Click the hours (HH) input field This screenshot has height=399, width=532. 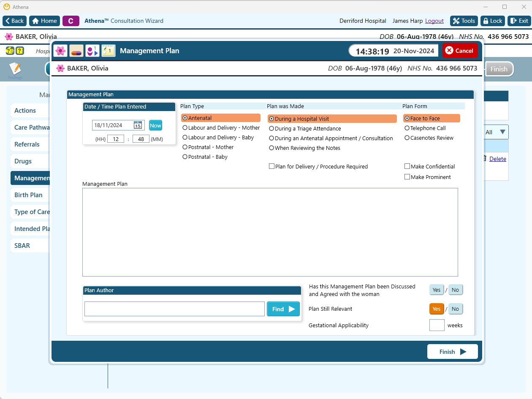(x=116, y=139)
